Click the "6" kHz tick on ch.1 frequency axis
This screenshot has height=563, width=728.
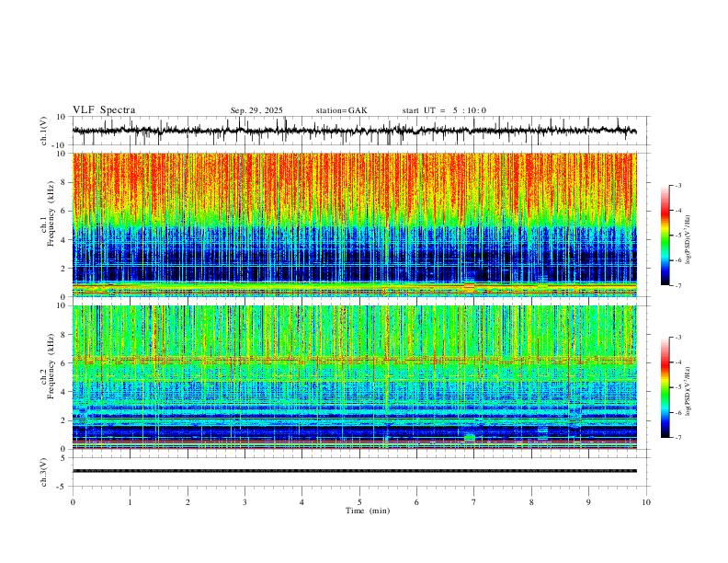[64, 211]
